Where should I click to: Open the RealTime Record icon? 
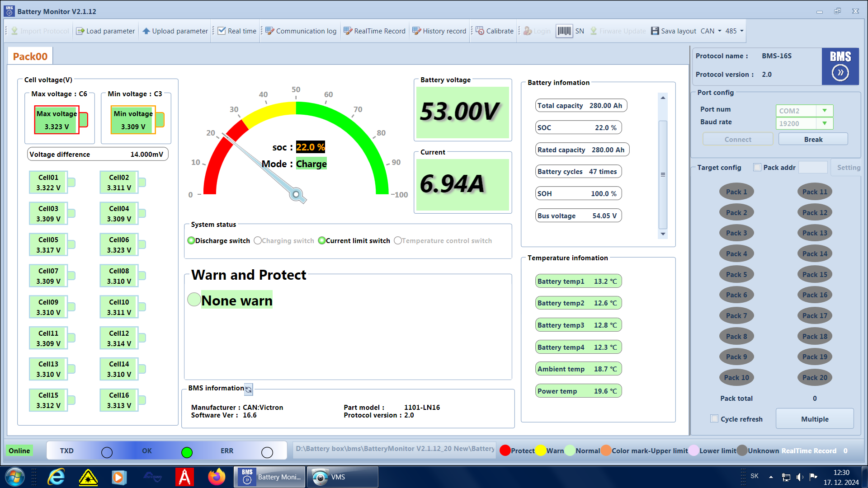tap(348, 31)
